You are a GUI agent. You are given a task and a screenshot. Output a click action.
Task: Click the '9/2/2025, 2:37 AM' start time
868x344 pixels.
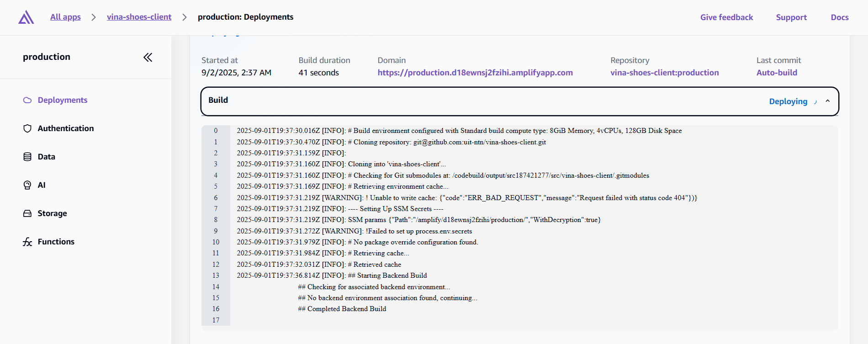click(236, 73)
